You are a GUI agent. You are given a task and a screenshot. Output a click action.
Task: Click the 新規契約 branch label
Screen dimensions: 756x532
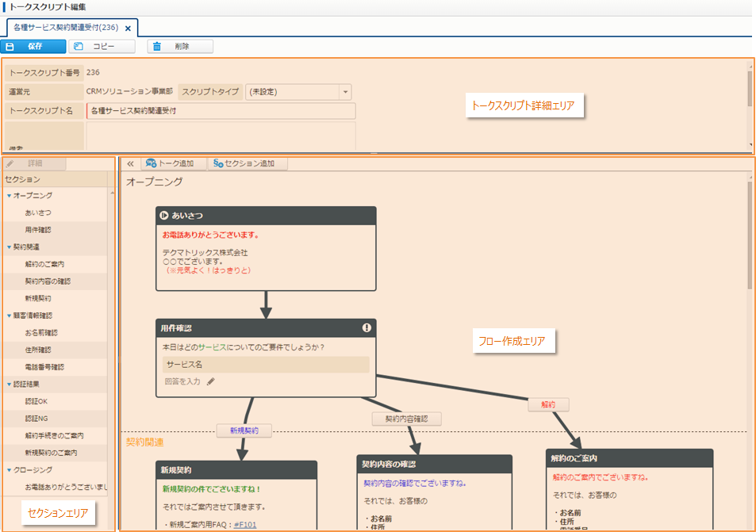[x=244, y=431]
